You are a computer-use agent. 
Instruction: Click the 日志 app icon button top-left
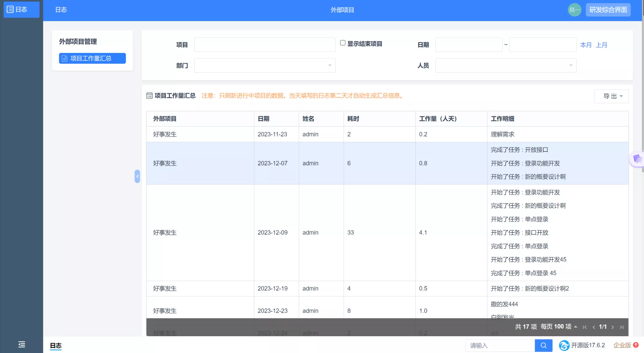pyautogui.click(x=21, y=10)
